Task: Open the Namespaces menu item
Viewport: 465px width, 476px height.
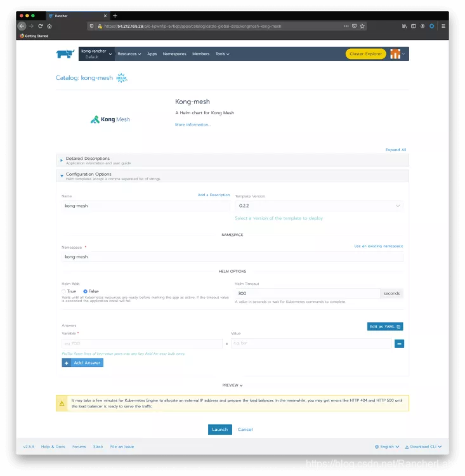Action: [174, 54]
